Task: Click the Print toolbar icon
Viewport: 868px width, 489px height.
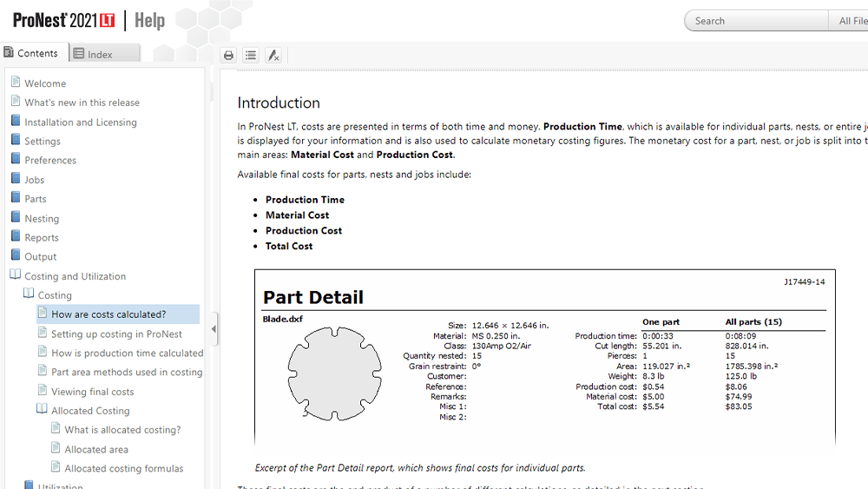Action: (x=228, y=56)
